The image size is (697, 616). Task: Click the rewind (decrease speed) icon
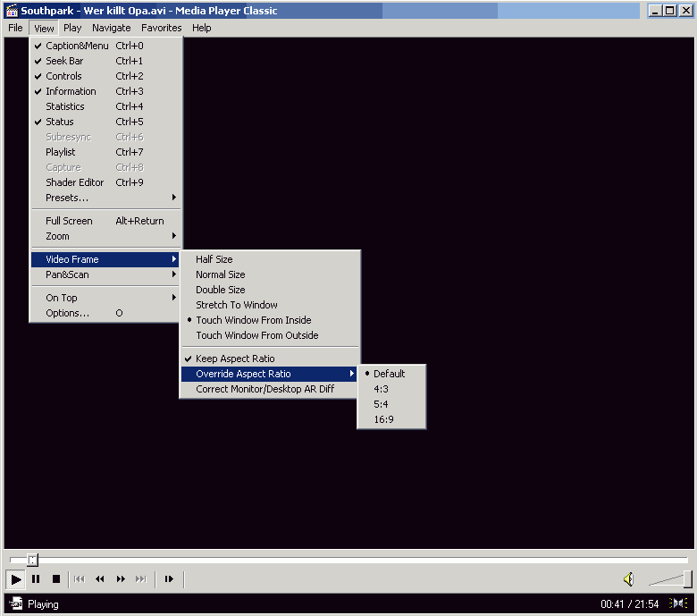tap(100, 579)
